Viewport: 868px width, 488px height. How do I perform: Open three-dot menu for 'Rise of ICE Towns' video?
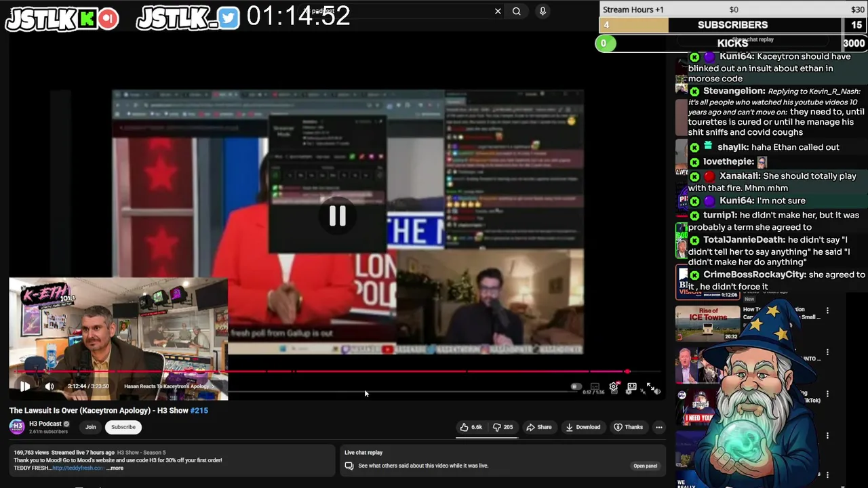[827, 310]
